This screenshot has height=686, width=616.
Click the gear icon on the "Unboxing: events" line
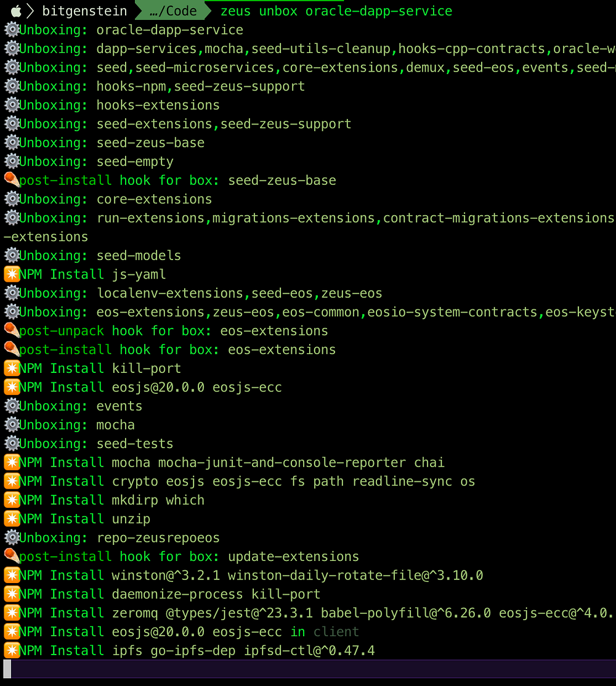[10, 406]
